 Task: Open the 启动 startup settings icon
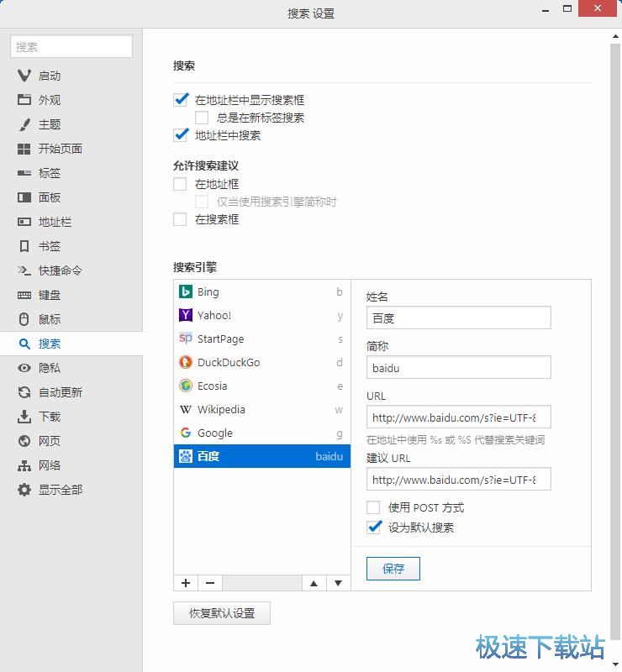click(24, 76)
